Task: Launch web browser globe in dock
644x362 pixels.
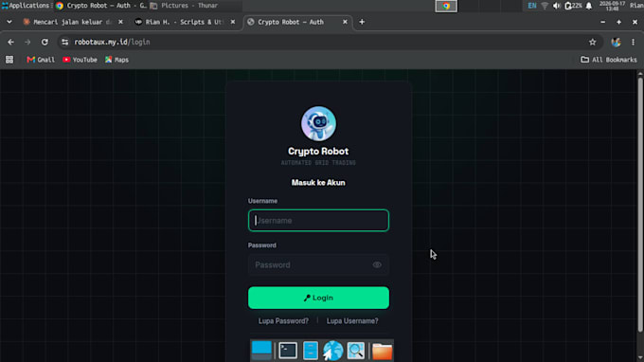Action: [x=332, y=351]
